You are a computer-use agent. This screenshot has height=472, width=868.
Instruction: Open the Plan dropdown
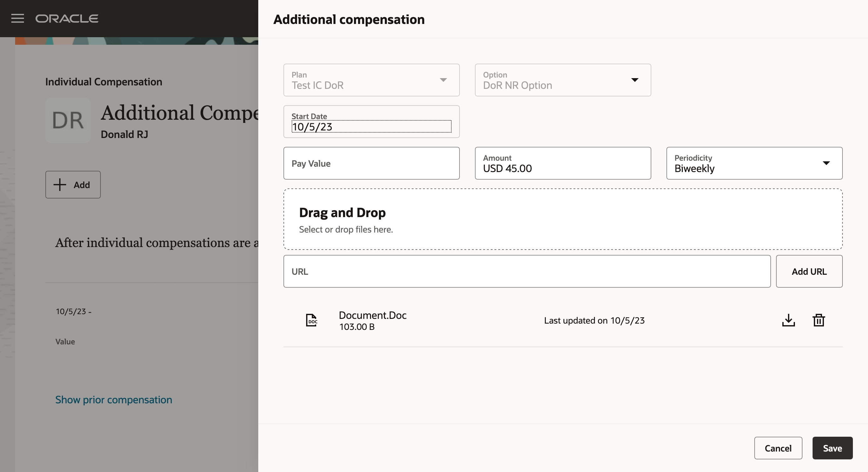tap(444, 80)
